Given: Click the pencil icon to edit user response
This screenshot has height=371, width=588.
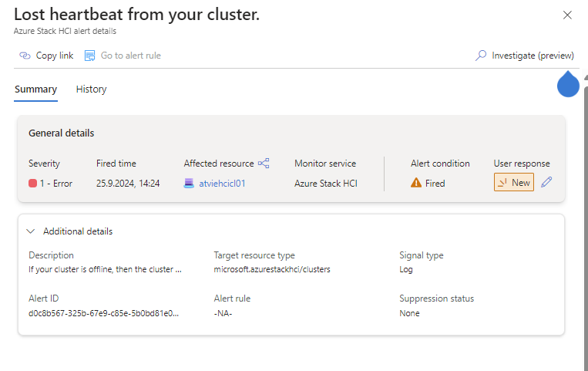Looking at the screenshot, I should [546, 183].
